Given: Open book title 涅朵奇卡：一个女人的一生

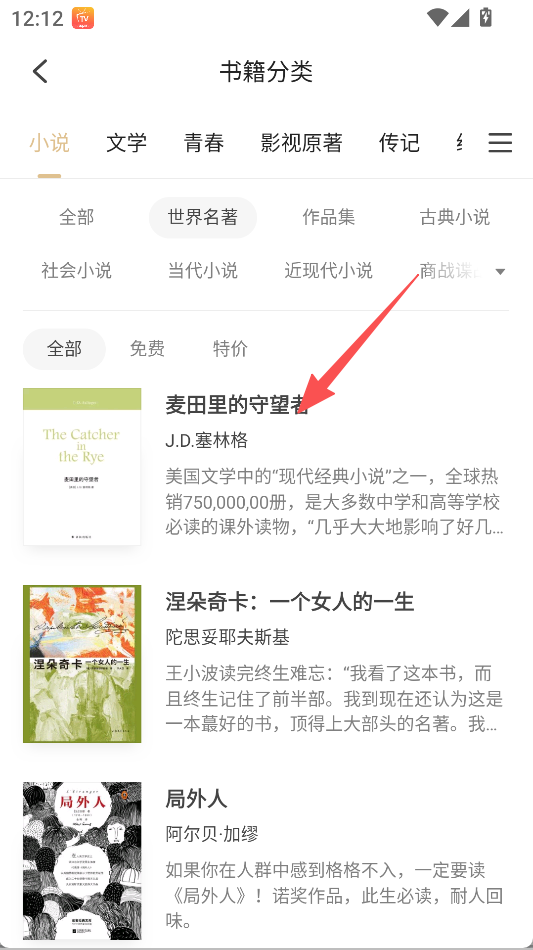Looking at the screenshot, I should (290, 602).
